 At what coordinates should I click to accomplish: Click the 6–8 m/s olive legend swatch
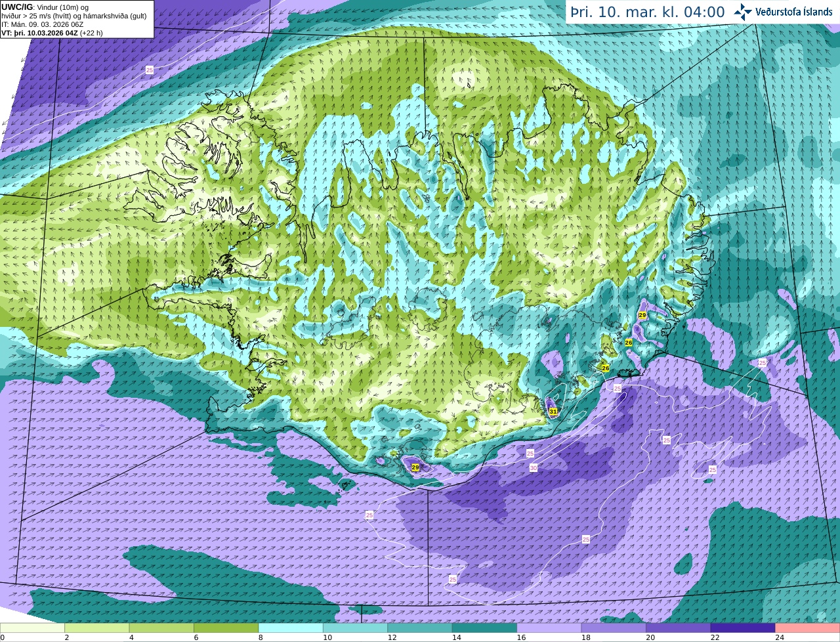[x=226, y=628]
